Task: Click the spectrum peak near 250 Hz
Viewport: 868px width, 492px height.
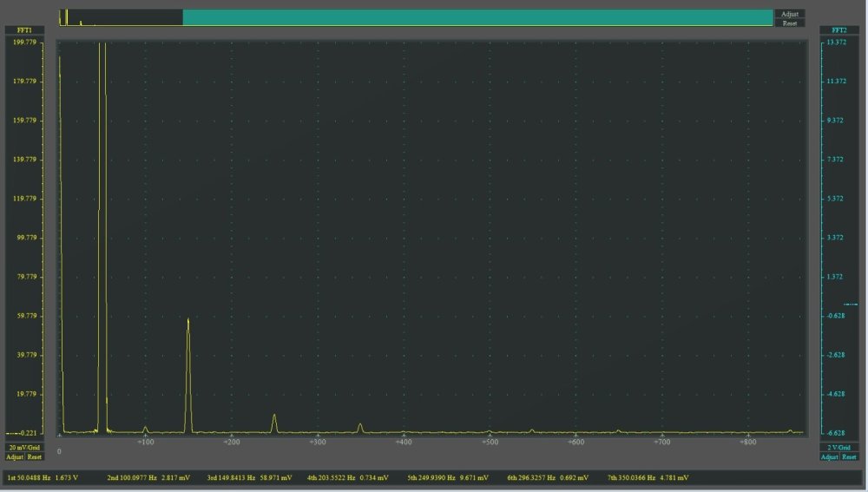Action: pyautogui.click(x=274, y=417)
